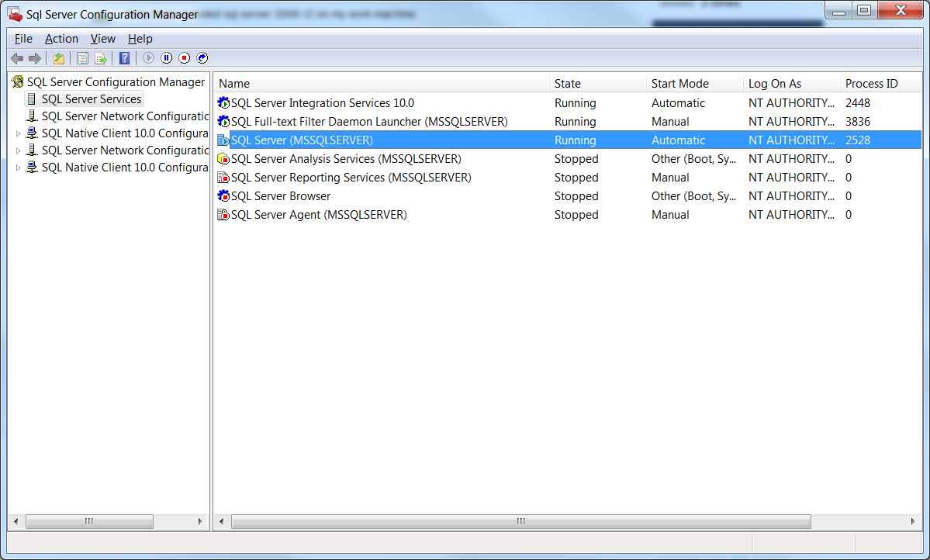Sort by the Log On As column header
The width and height of the screenshot is (930, 560).
click(792, 84)
